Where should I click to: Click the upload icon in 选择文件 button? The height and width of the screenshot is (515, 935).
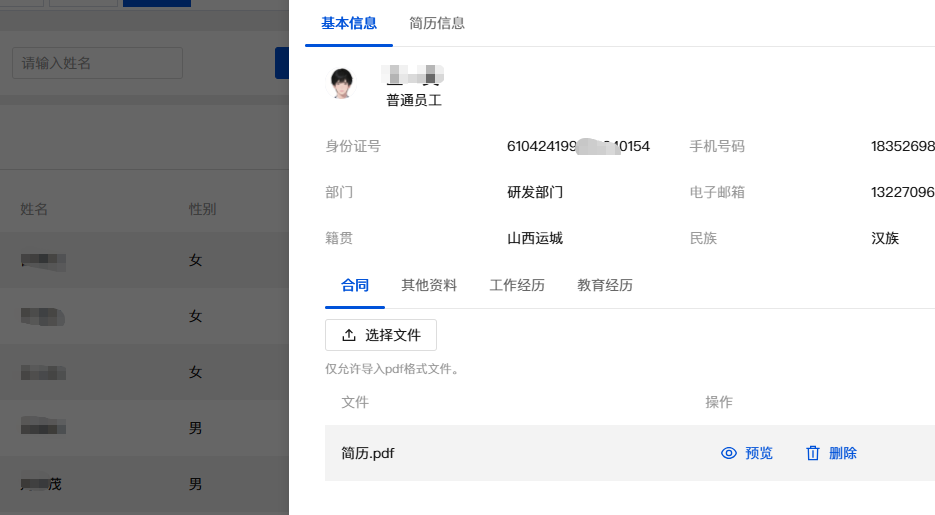point(349,335)
